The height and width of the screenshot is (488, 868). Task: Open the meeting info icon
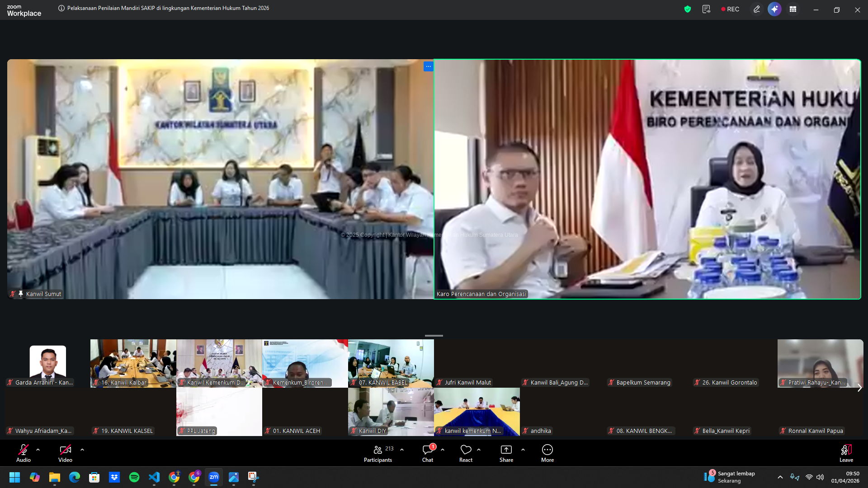click(61, 8)
